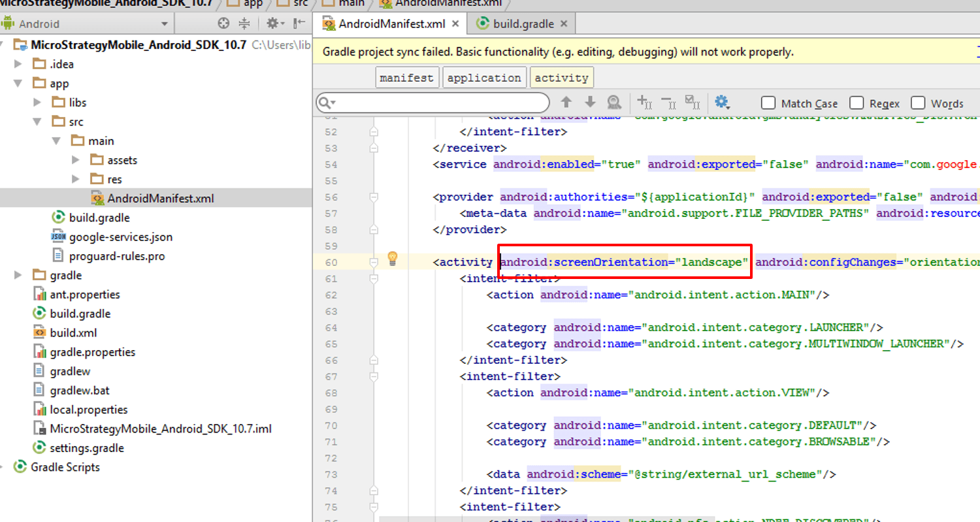This screenshot has width=980, height=522.
Task: Expand the libs folder
Action: click(38, 103)
